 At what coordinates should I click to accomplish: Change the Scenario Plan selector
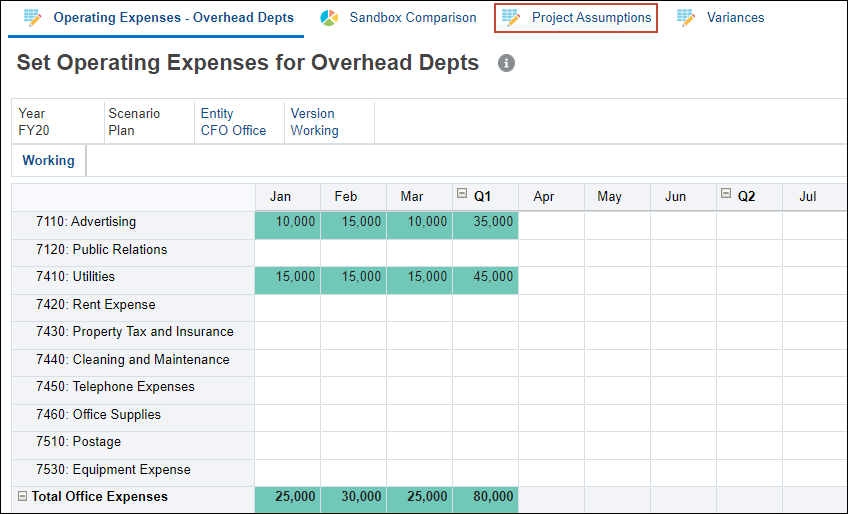121,130
